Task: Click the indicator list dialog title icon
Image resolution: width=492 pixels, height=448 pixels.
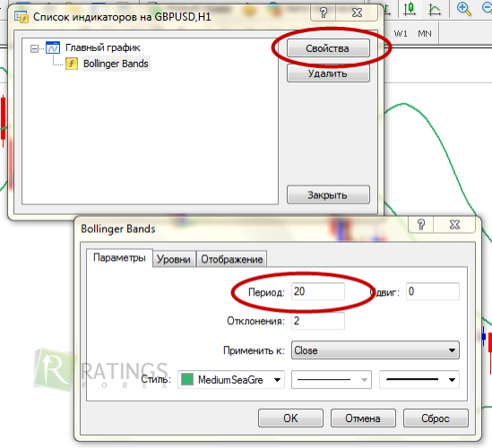Action: pos(22,17)
